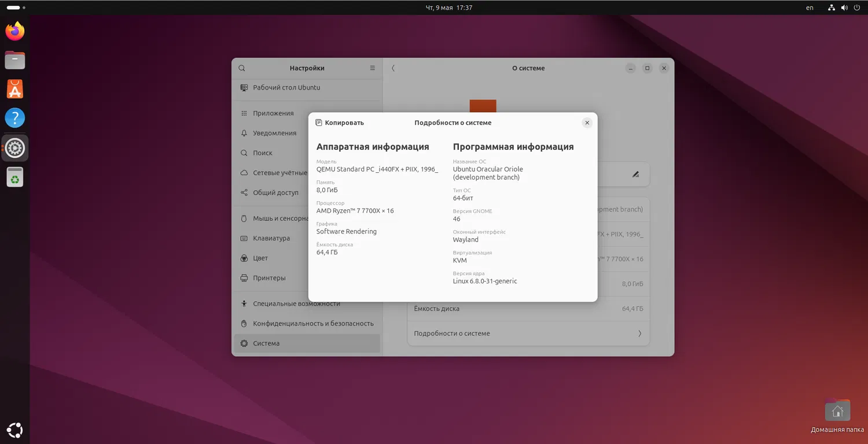Click the keyboard icon beside Клавиатура
The height and width of the screenshot is (444, 868).
point(244,238)
